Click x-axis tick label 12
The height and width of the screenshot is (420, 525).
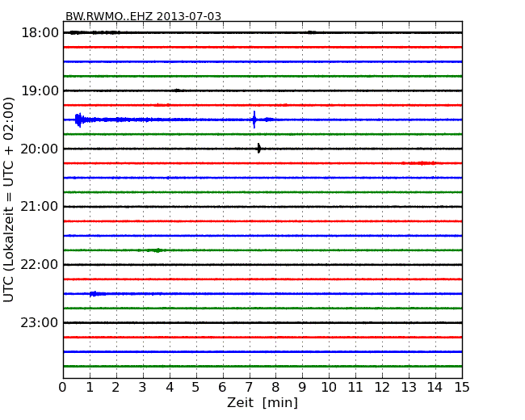coord(382,388)
